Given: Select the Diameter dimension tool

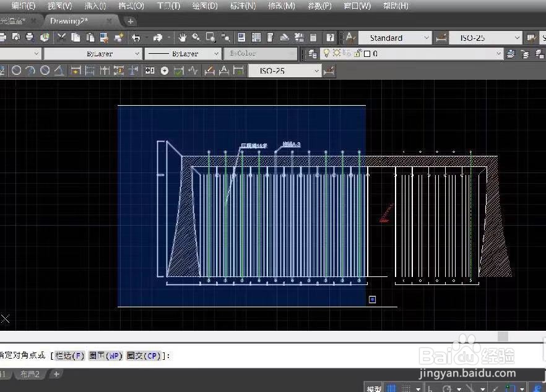Looking at the screenshot, I should point(45,70).
